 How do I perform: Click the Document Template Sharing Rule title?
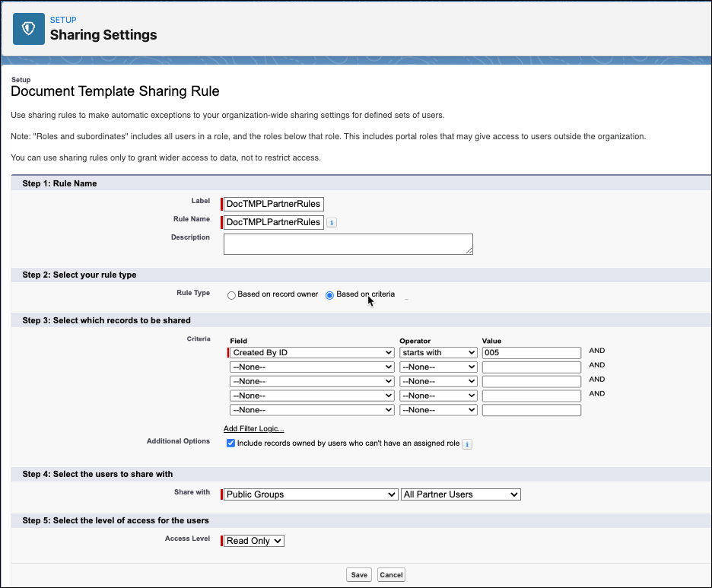point(115,91)
